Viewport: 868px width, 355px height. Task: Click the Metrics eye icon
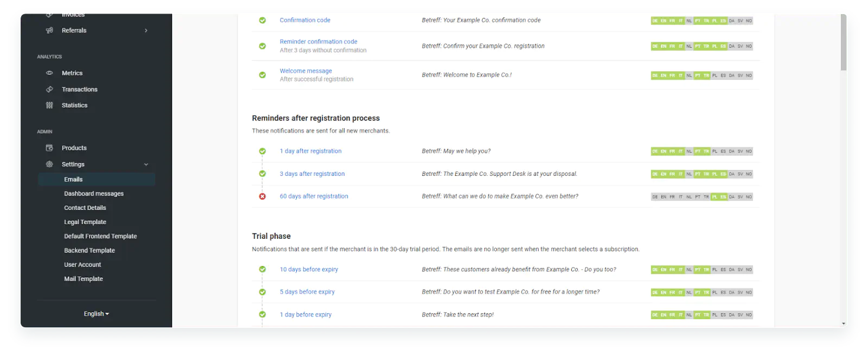point(49,73)
